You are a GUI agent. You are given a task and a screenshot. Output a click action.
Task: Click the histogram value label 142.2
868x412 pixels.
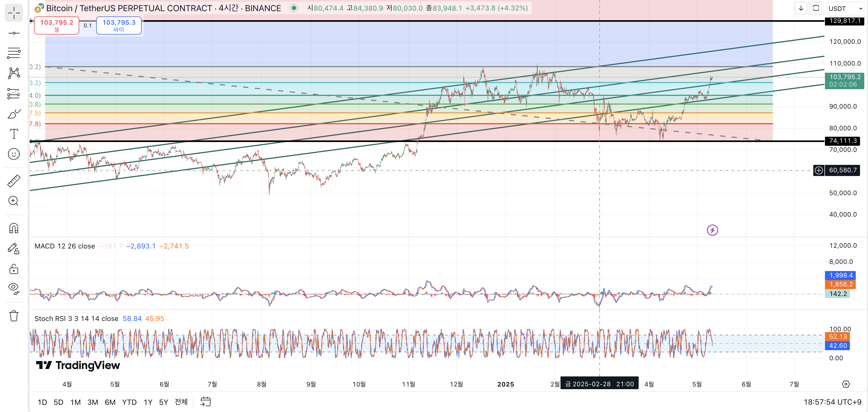coord(838,294)
